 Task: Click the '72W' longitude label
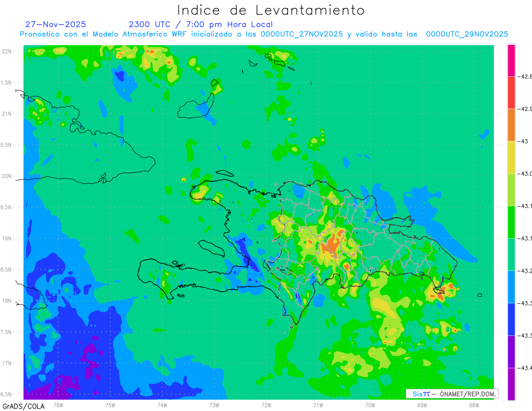pos(266,405)
